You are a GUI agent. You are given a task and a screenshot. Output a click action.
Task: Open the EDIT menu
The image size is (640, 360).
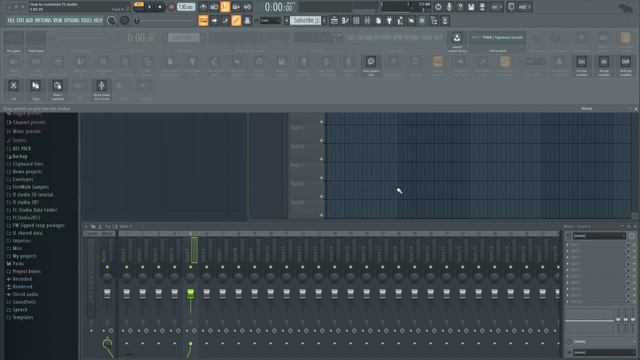[x=20, y=20]
